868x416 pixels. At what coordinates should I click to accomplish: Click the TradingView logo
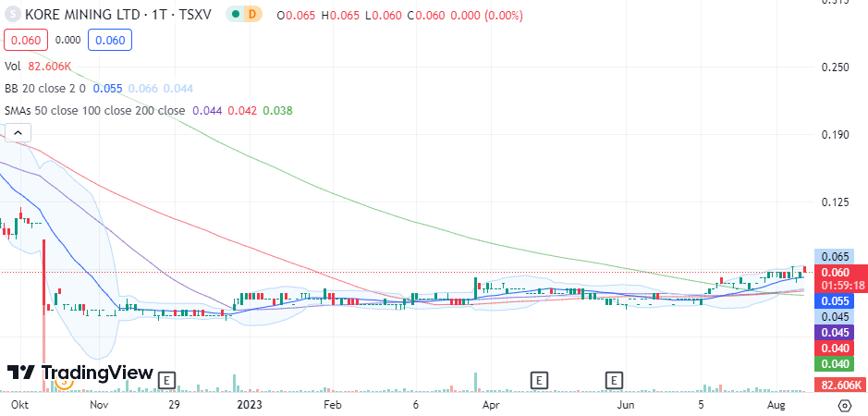[x=79, y=373]
